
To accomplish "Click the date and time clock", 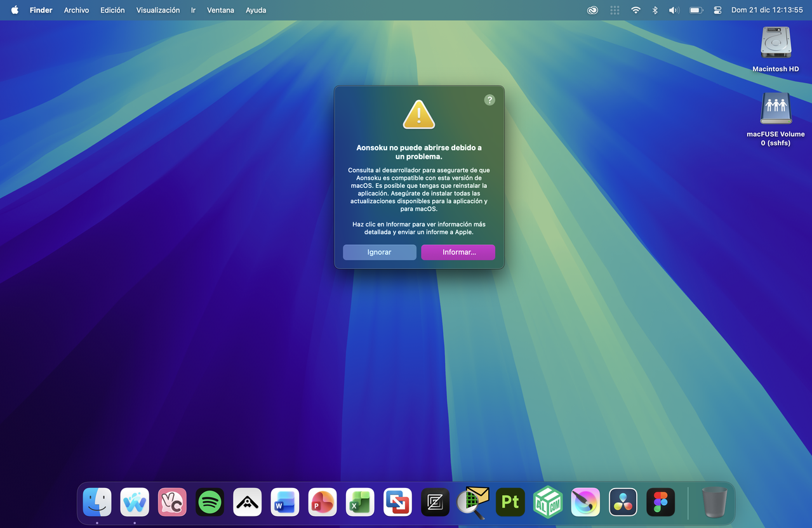I will coord(767,10).
